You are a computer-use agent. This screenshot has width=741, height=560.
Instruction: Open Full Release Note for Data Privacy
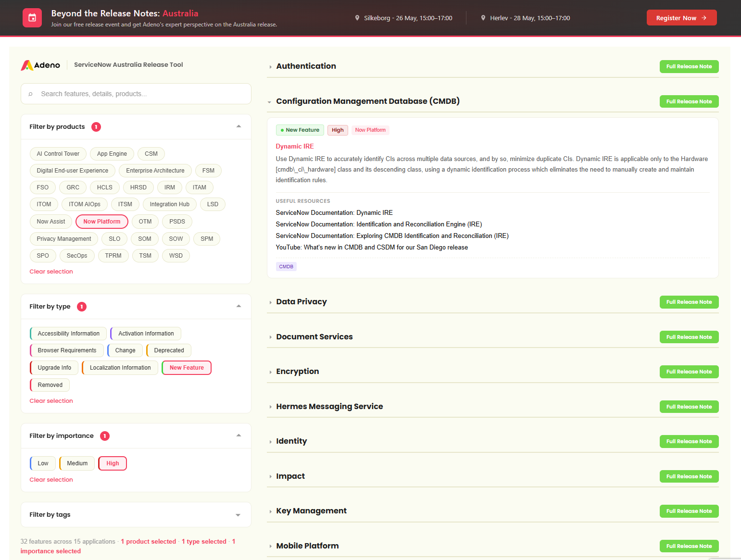pos(689,302)
